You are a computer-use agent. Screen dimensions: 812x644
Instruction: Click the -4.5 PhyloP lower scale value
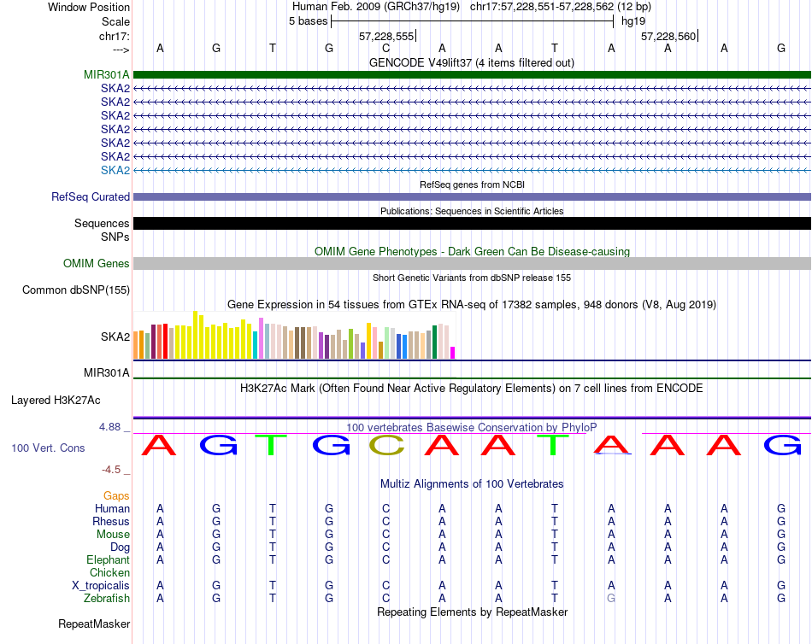111,470
